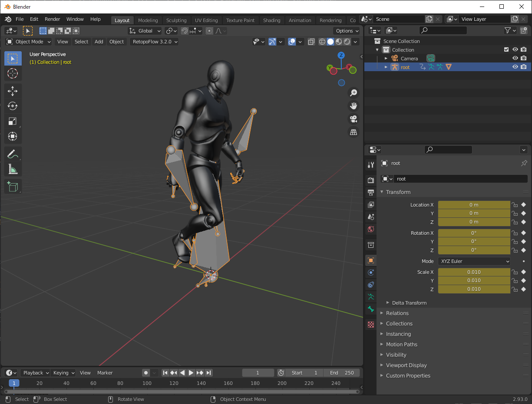Open the Render properties tab
532x404 pixels.
(371, 180)
